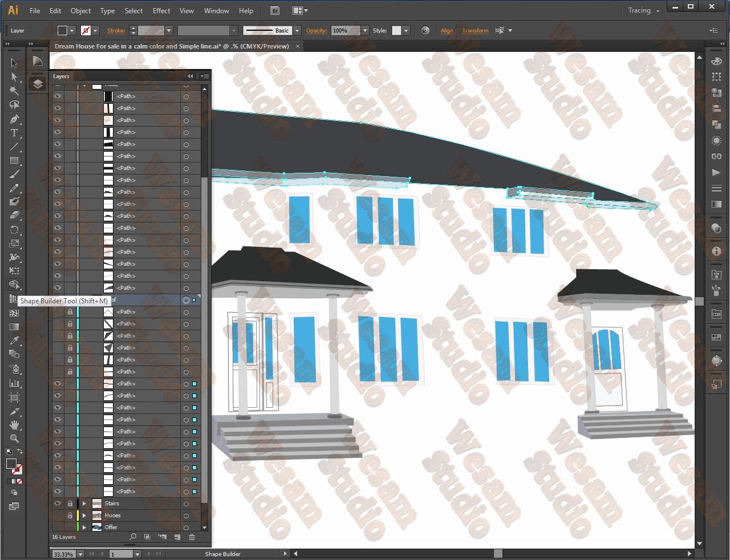Open the Basic brush definition dropdown
730x560 pixels.
click(297, 31)
